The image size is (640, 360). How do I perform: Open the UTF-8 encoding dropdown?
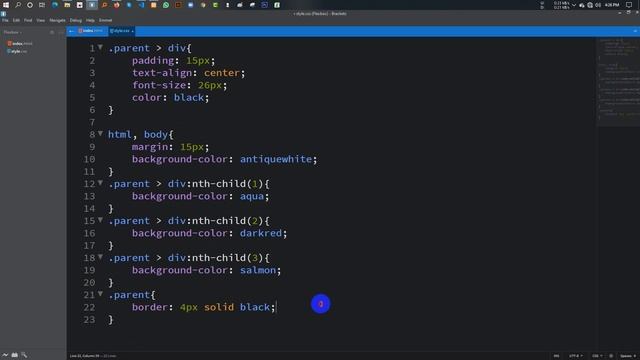(575, 356)
